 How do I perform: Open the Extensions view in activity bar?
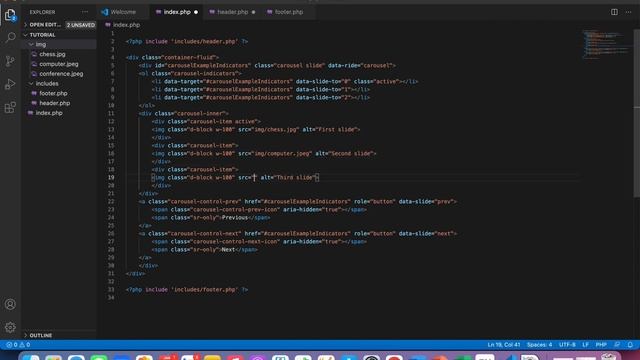click(10, 108)
